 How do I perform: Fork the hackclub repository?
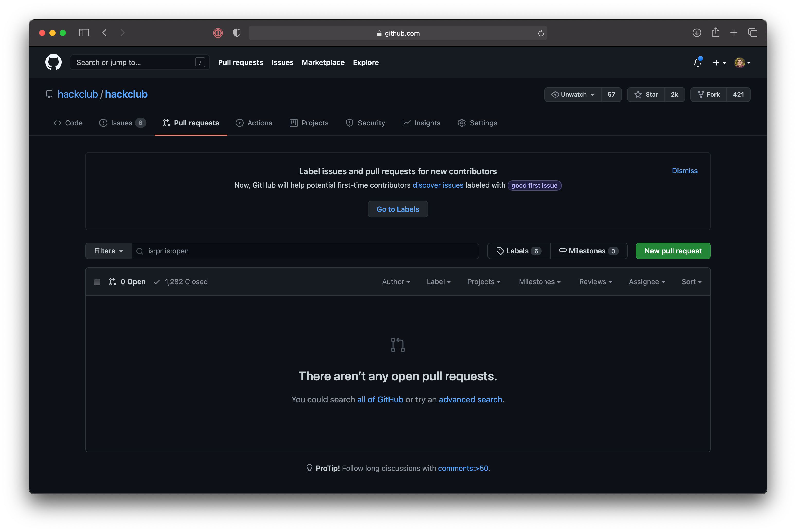point(708,94)
